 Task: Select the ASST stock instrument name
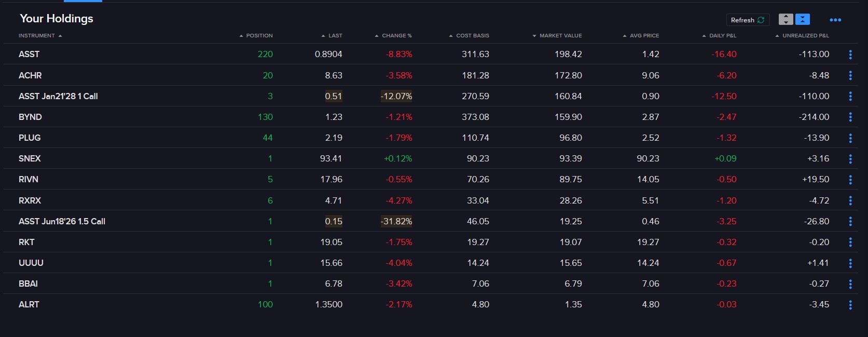pos(29,54)
